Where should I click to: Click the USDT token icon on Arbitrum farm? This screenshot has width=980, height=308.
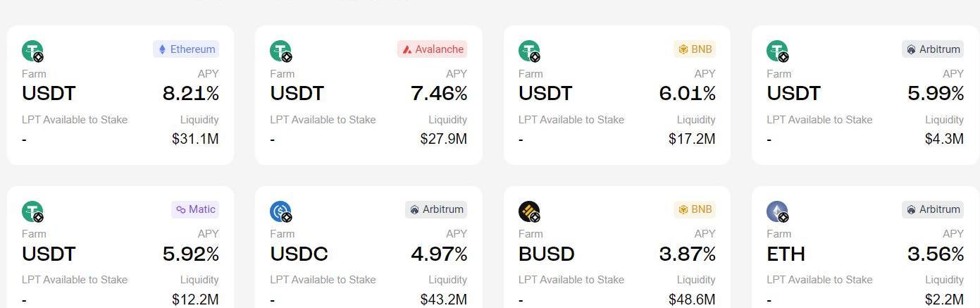(777, 51)
